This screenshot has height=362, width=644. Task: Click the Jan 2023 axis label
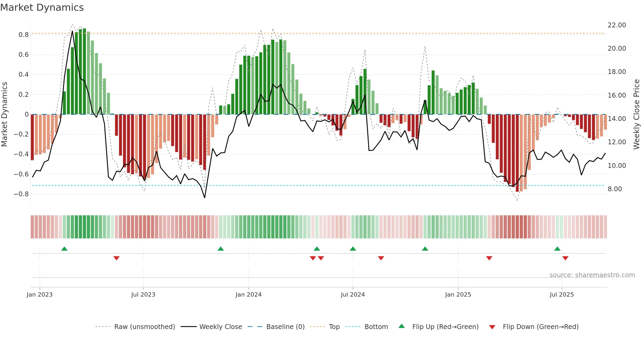coord(40,294)
